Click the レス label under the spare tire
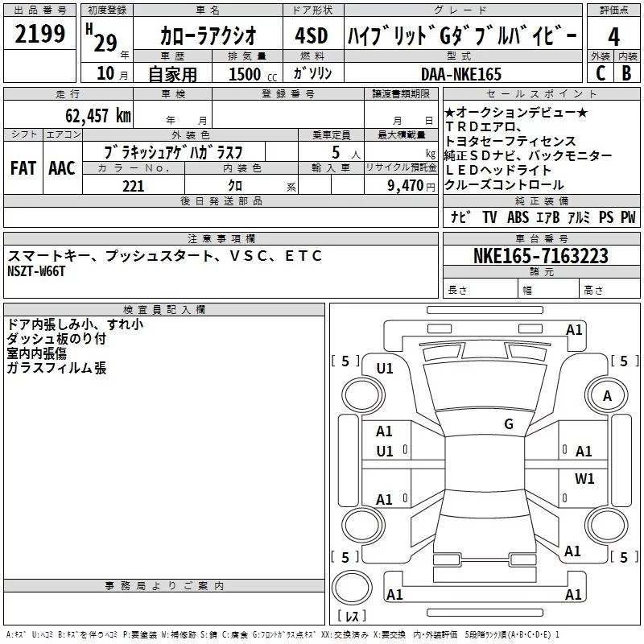 tap(352, 616)
